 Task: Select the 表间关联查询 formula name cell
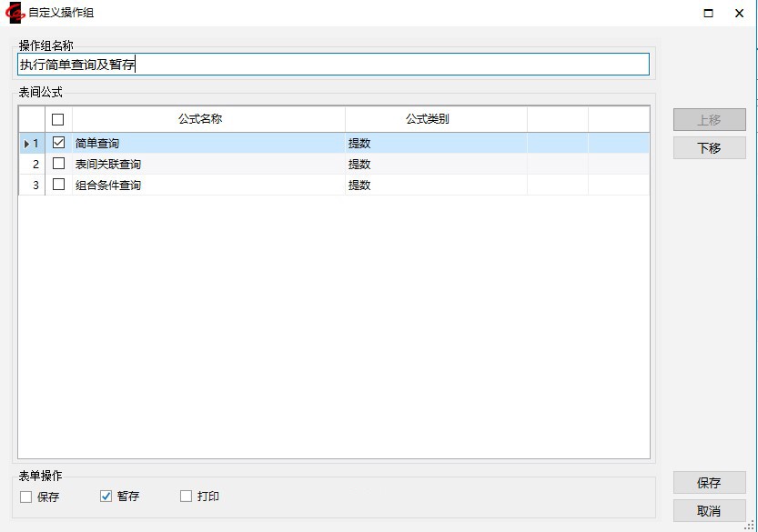pos(207,164)
